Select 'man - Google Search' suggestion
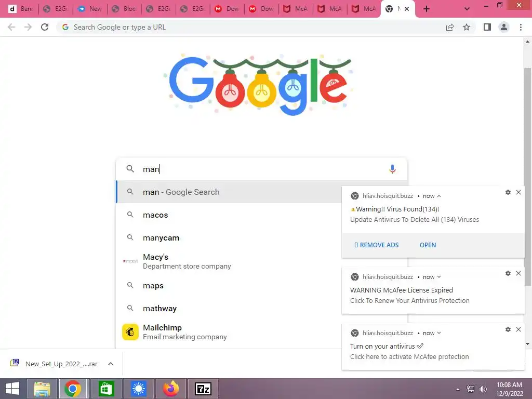The image size is (532, 399). pyautogui.click(x=229, y=192)
